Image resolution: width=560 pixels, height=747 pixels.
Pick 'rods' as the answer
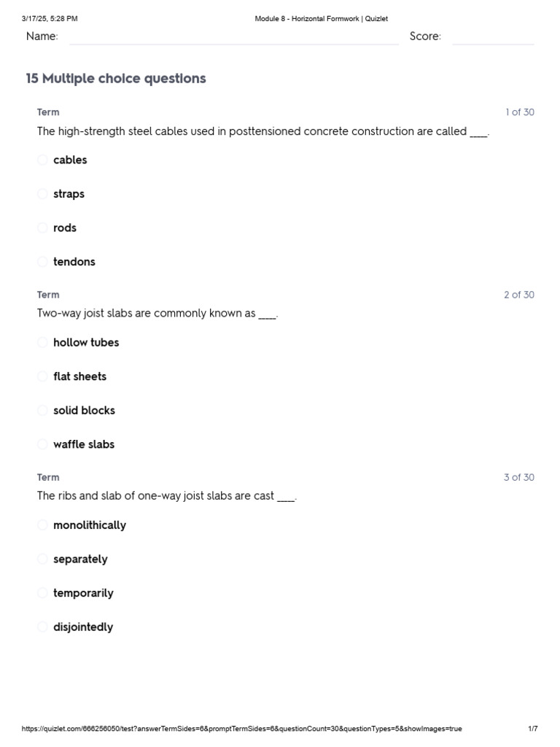(x=43, y=228)
